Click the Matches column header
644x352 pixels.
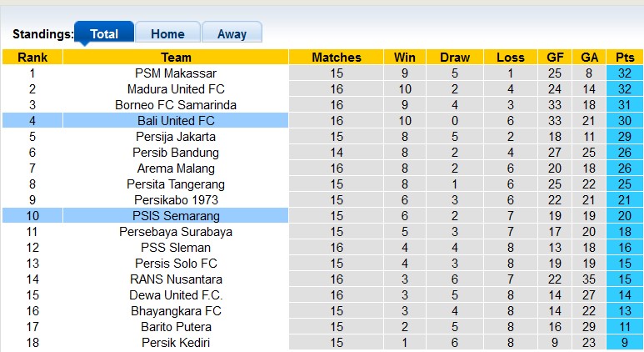point(337,58)
